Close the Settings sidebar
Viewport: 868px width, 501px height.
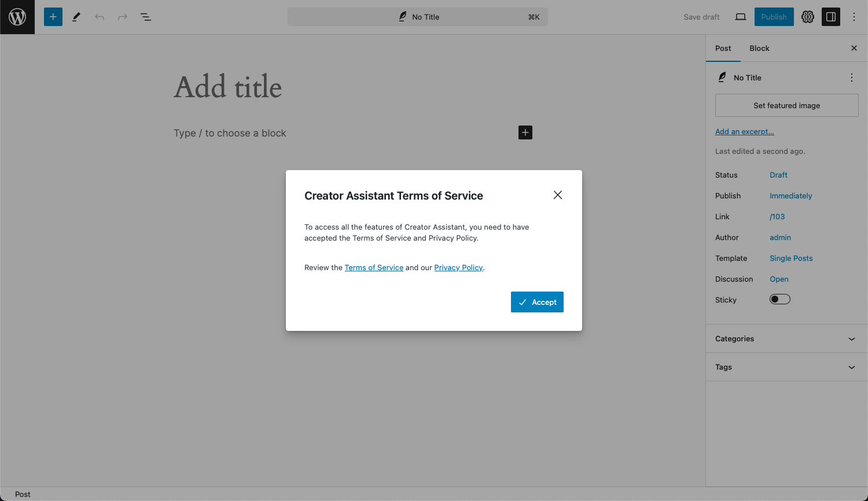click(854, 48)
